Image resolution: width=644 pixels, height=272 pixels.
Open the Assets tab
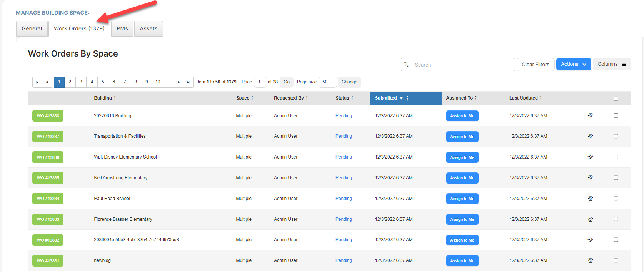(148, 28)
